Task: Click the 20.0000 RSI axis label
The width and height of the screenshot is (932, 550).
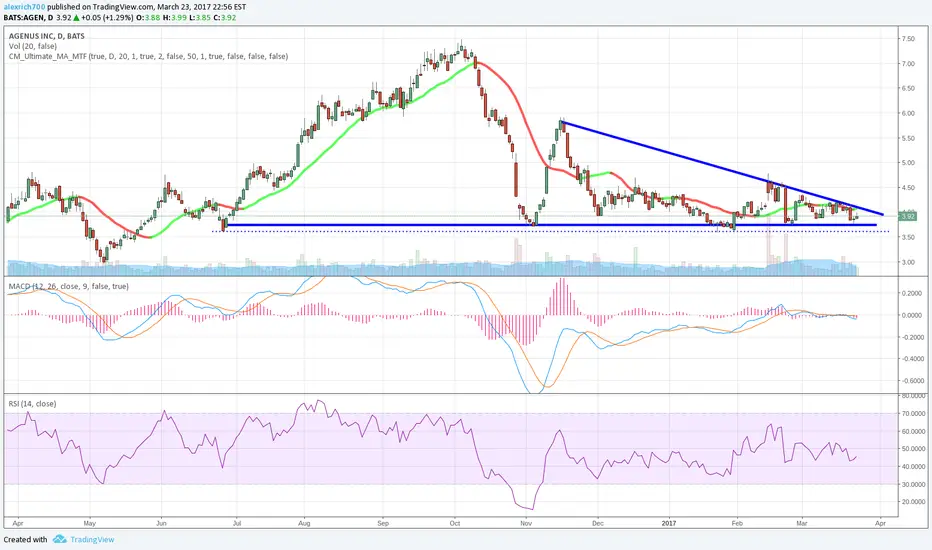Action: 913,502
